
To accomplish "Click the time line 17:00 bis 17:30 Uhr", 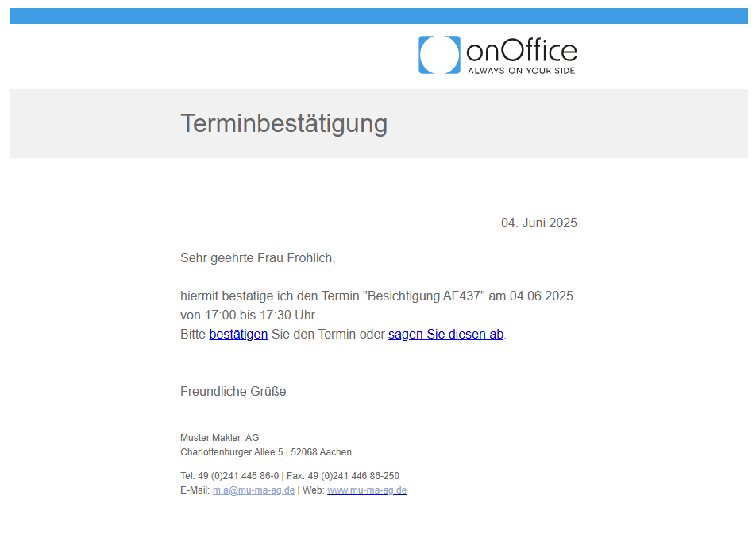I will (248, 316).
